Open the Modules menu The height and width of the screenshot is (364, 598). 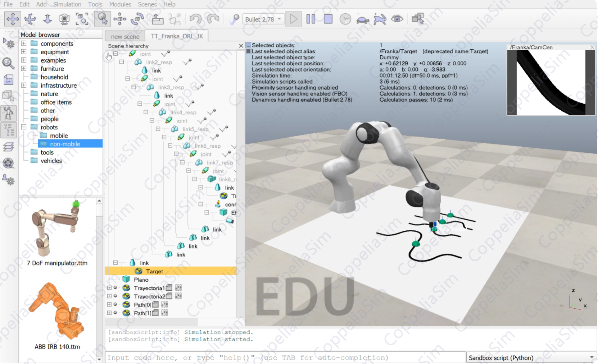(120, 4)
